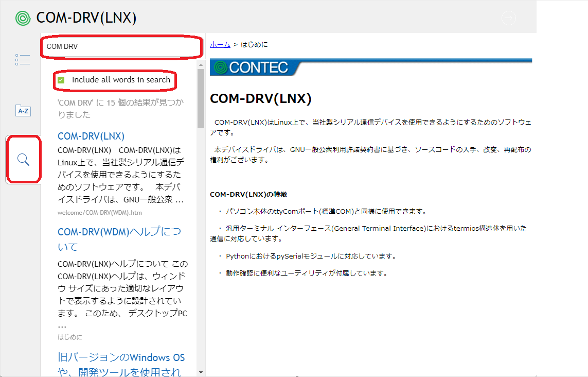Open the 旧バージョンのWindows OS search result
588x377 pixels.
tap(121, 364)
